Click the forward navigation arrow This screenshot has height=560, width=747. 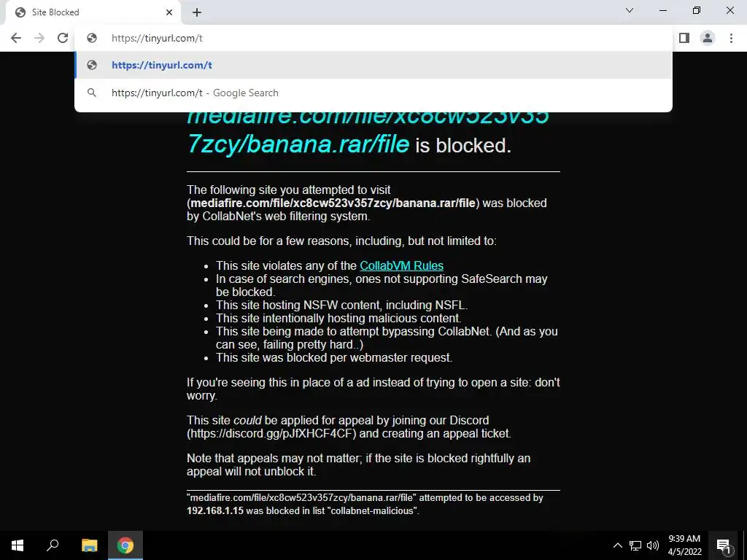click(39, 38)
